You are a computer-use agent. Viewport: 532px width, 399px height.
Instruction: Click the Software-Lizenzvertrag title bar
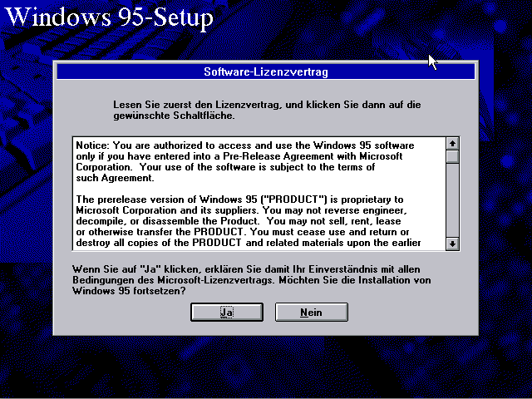tap(266, 71)
